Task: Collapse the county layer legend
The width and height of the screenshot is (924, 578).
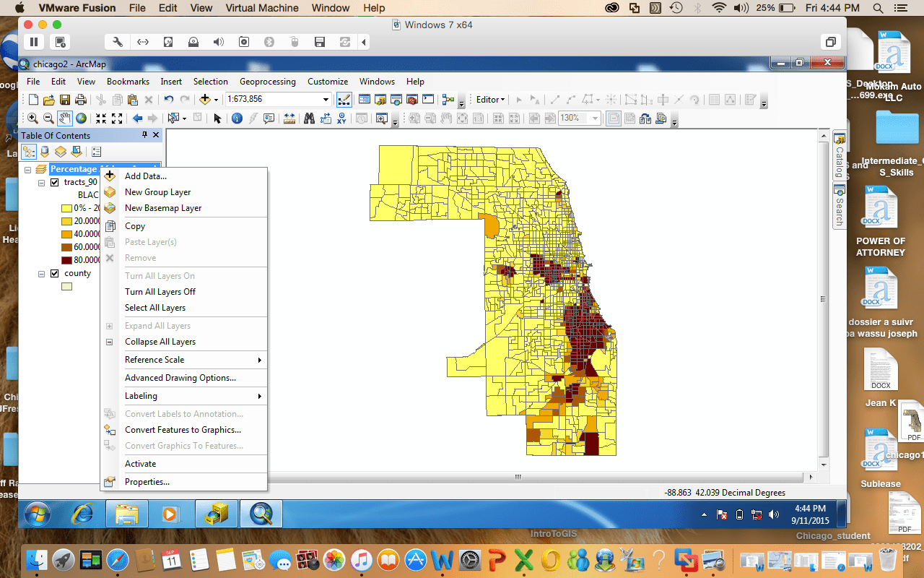Action: pyautogui.click(x=41, y=274)
